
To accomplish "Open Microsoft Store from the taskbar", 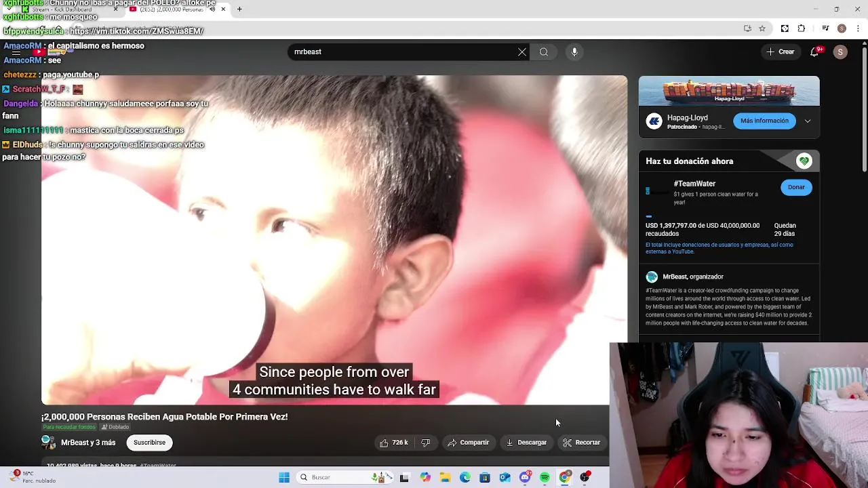I will pos(485,477).
